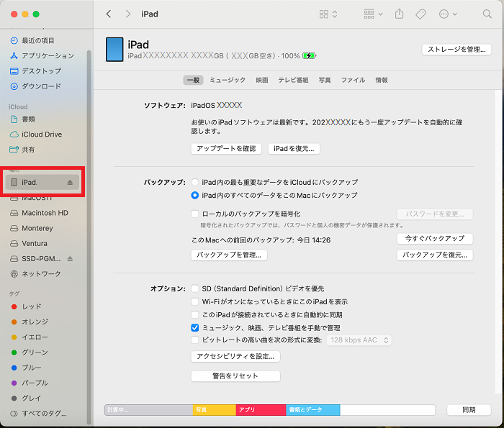
Task: Open ネットワーク in the sidebar
Action: (x=35, y=274)
